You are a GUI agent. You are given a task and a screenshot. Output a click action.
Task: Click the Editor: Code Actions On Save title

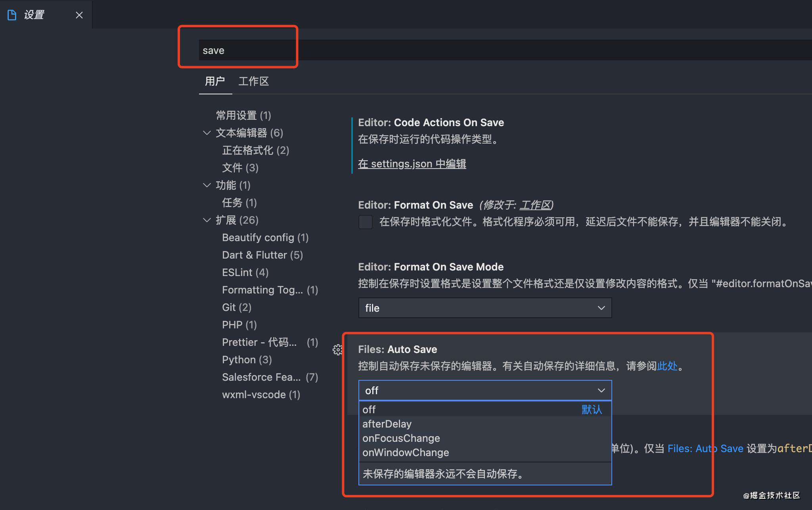coord(431,123)
